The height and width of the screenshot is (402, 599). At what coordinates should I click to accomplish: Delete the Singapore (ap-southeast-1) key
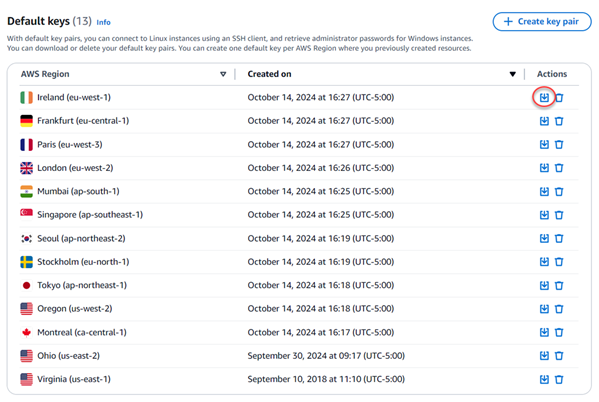click(559, 215)
